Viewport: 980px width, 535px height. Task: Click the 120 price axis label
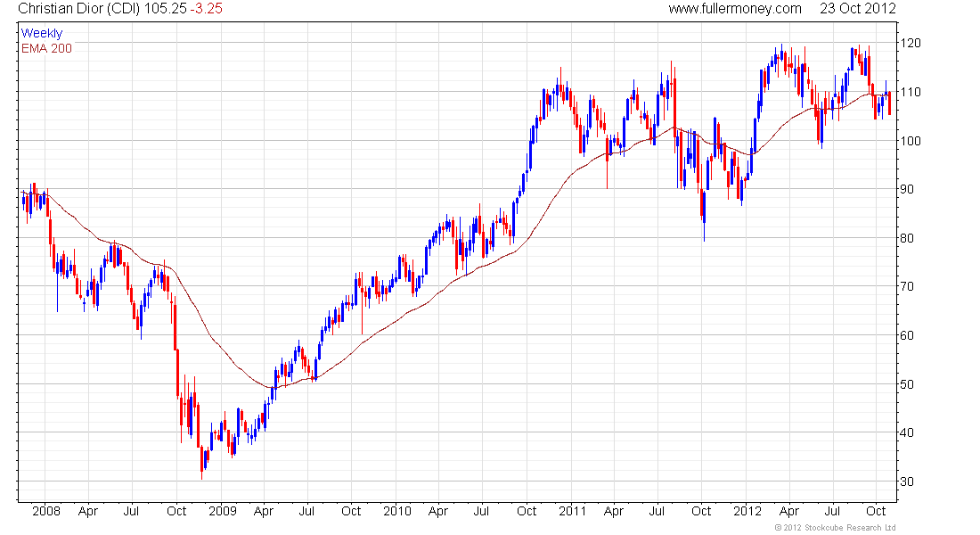(x=910, y=43)
